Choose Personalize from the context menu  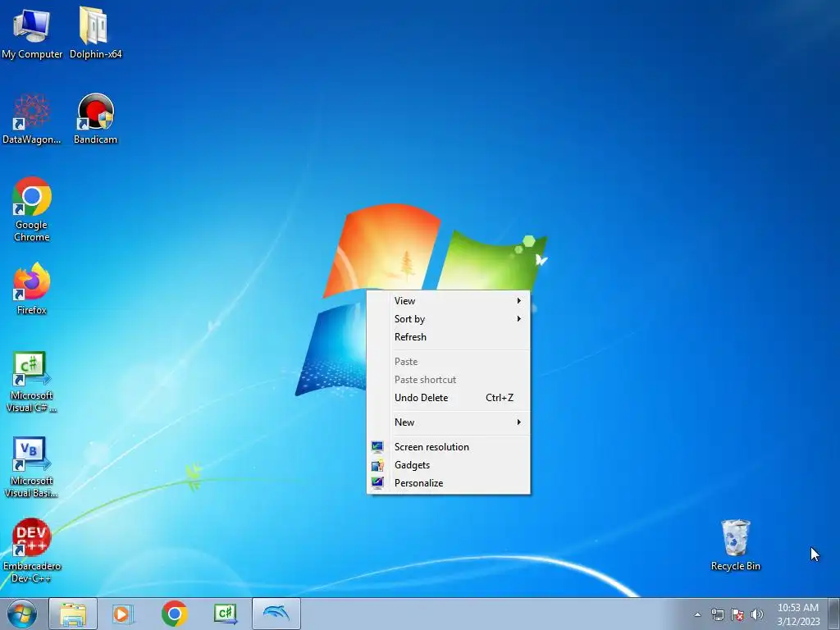coord(449,483)
